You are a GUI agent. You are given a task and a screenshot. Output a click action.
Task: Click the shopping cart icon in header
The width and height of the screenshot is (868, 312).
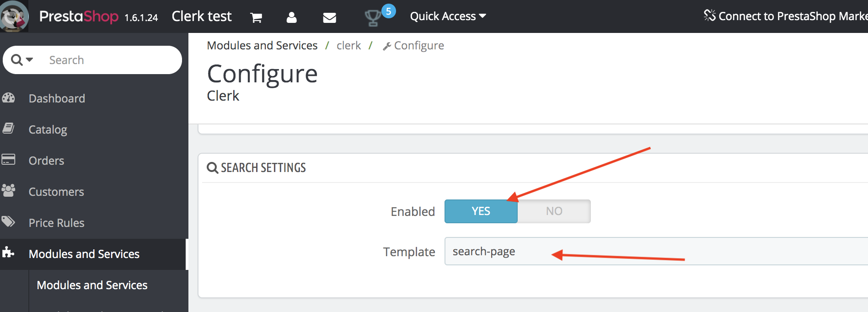tap(256, 17)
